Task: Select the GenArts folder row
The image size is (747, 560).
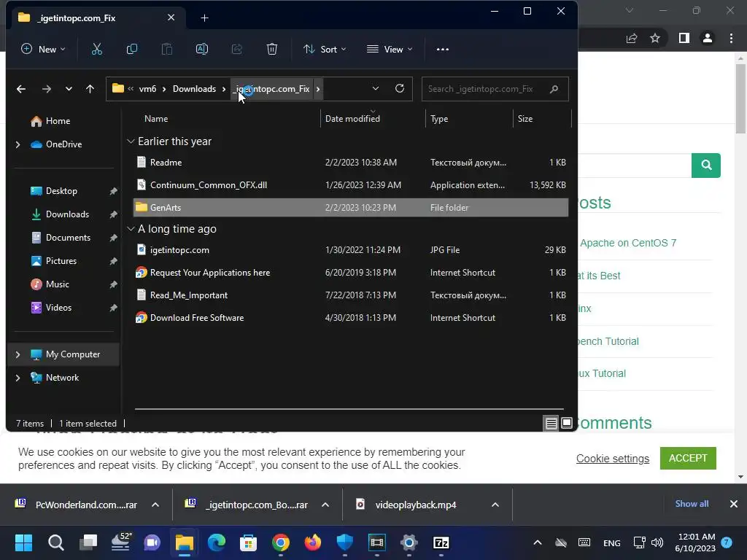Action: [351, 208]
